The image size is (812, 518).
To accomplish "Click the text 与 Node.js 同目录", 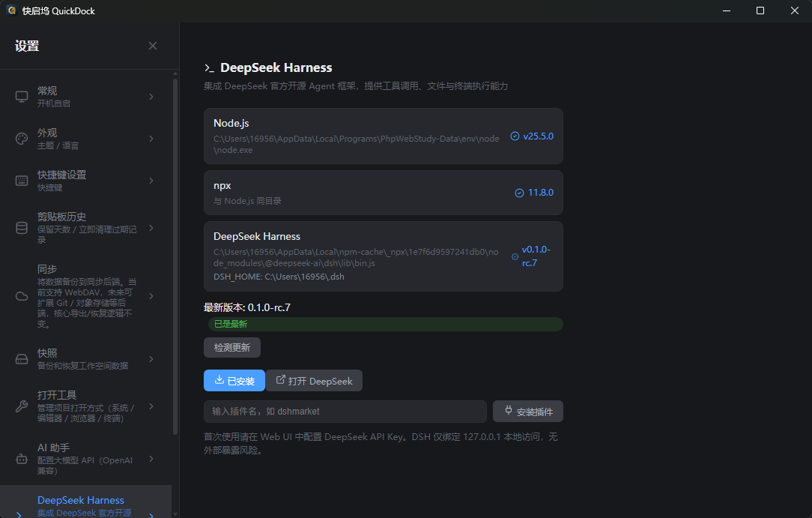I will coord(247,201).
